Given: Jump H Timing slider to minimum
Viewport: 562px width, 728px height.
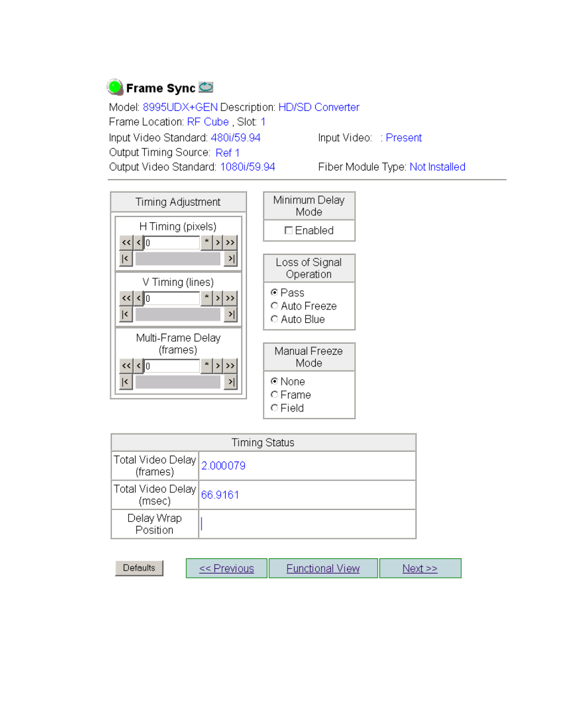Looking at the screenshot, I should 125,259.
